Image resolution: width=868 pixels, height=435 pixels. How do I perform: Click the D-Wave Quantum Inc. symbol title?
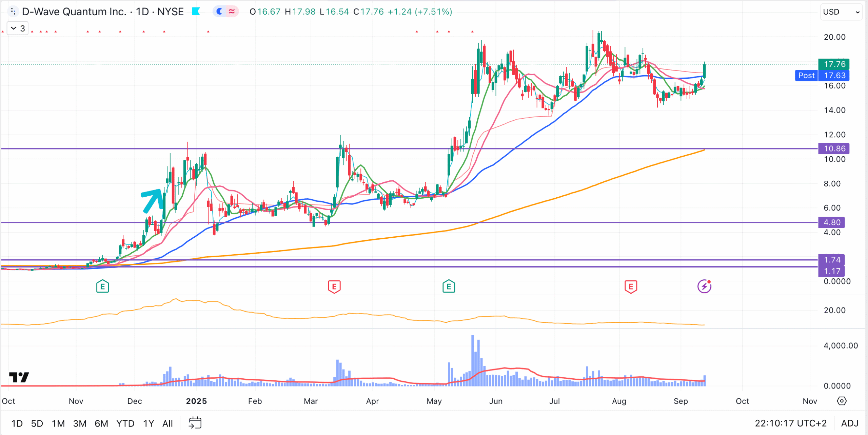pyautogui.click(x=74, y=12)
